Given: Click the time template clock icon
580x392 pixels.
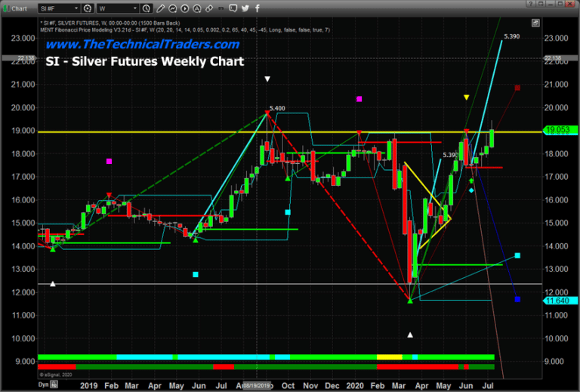Looking at the screenshot, I should [x=146, y=8].
